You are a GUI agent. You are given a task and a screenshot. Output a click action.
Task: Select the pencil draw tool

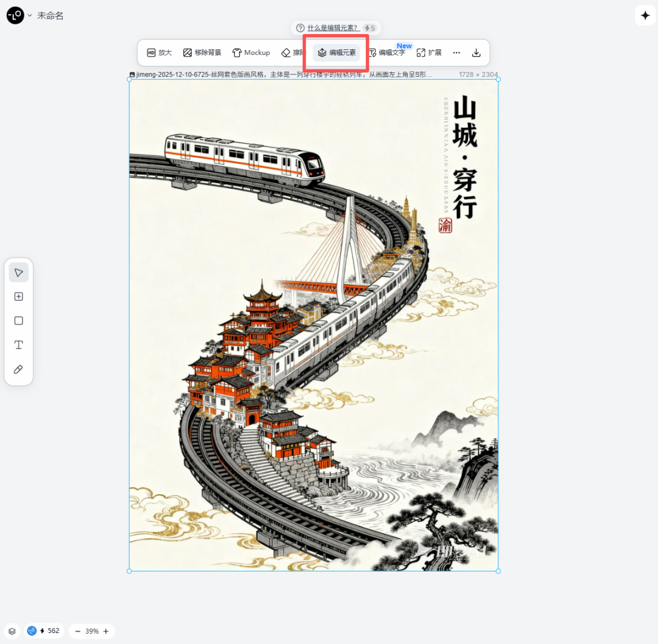click(x=18, y=369)
